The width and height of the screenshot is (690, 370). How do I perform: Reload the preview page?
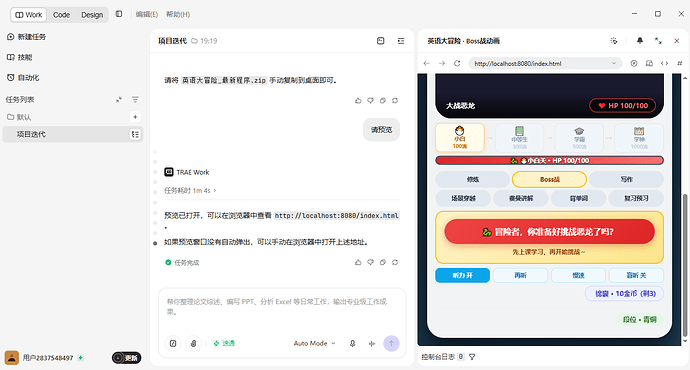point(457,63)
